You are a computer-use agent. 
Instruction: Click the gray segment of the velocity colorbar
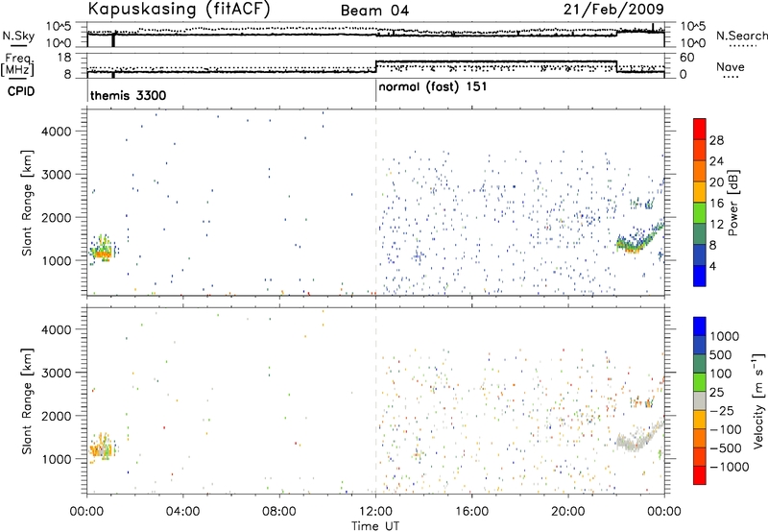coord(700,401)
